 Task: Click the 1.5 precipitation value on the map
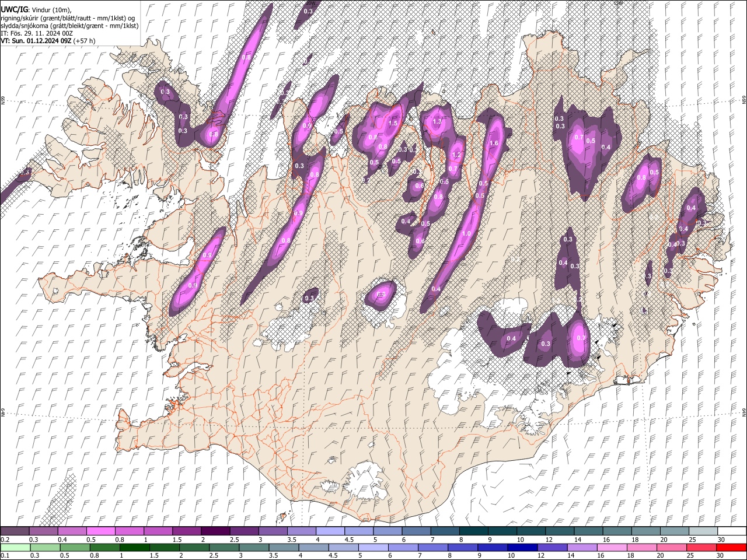click(x=393, y=123)
